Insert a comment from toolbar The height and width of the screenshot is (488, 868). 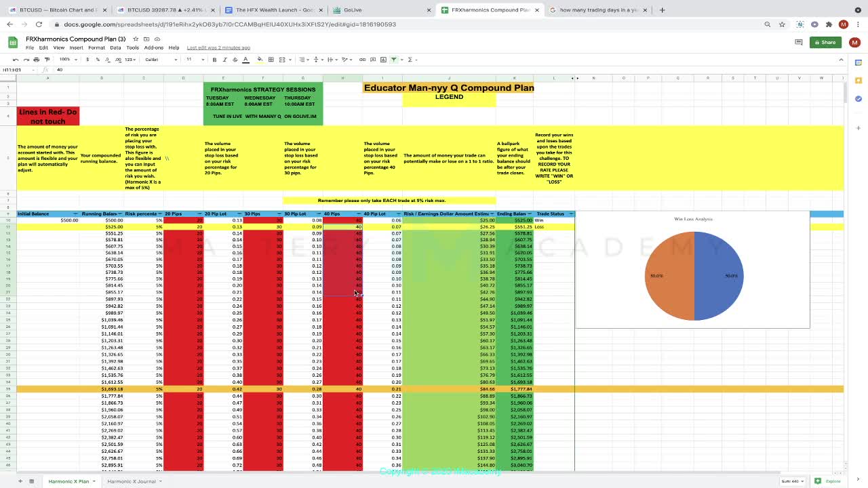(373, 60)
